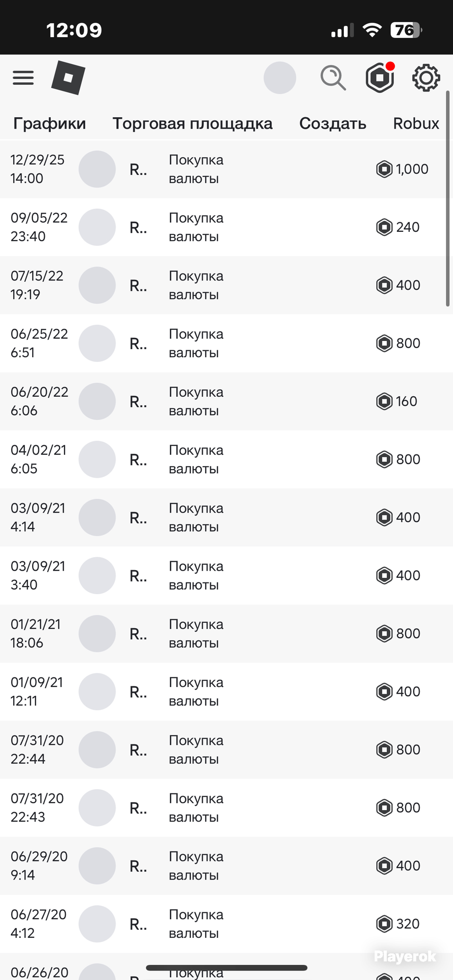453x980 pixels.
Task: Tap the Покупка валюты text for 03/09/21 4:14
Action: coord(196,518)
